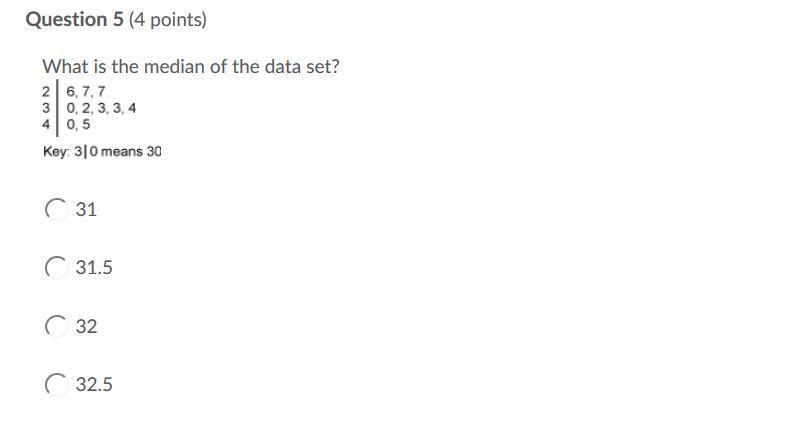
Task: Click the leaves 0, 2, 3, 3, 4
Action: 101,108
